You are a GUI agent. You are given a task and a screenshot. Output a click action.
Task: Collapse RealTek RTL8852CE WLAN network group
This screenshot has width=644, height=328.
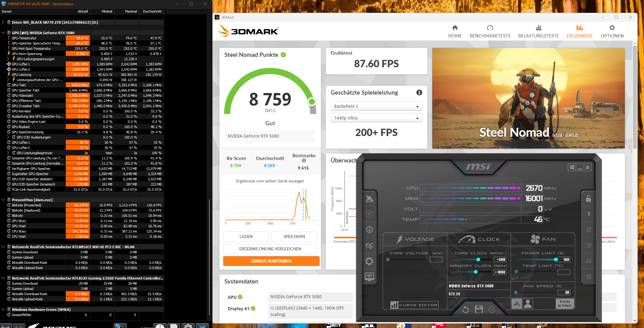[3, 247]
